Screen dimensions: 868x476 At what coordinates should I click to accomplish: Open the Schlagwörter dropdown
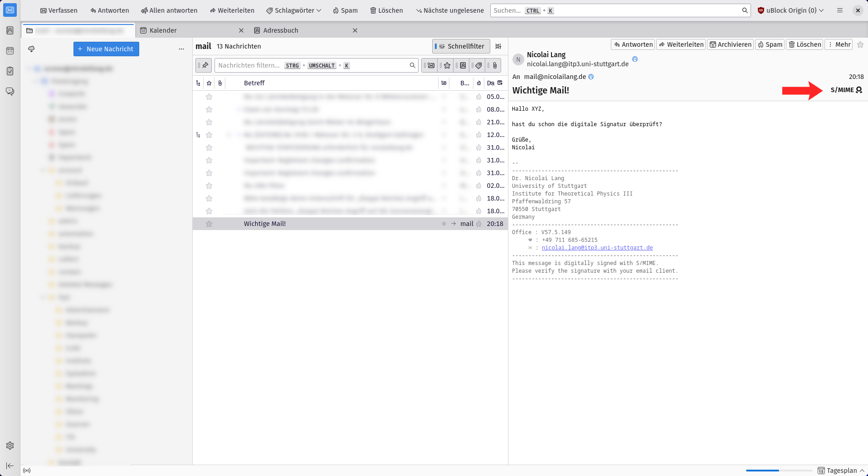pyautogui.click(x=293, y=10)
